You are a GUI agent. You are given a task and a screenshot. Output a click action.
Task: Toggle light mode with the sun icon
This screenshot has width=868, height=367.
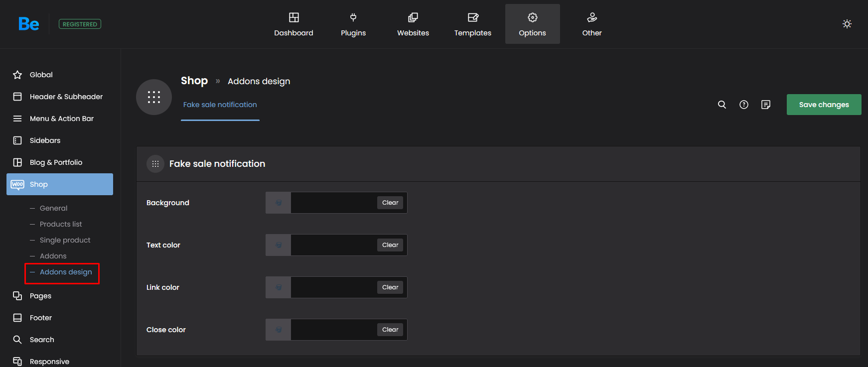click(x=847, y=24)
